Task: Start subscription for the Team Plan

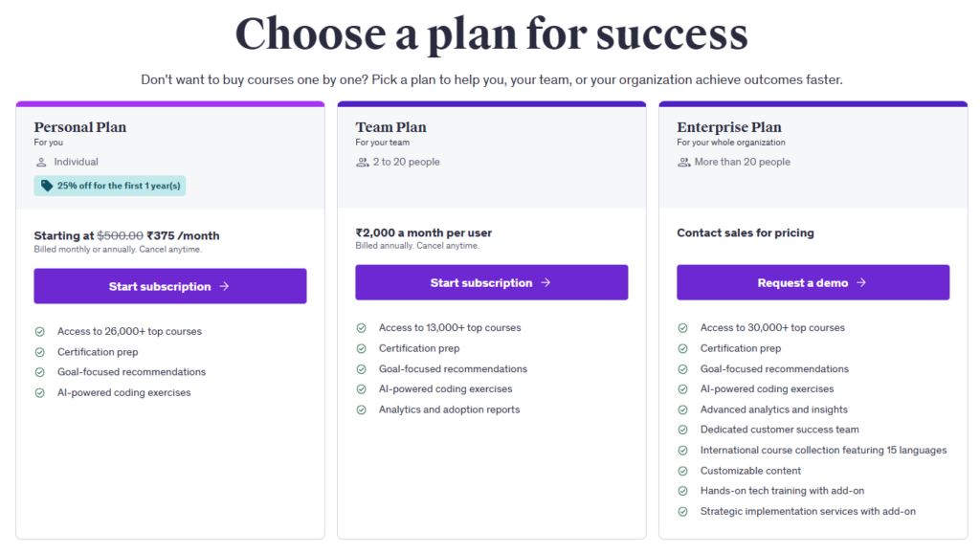Action: pyautogui.click(x=491, y=282)
